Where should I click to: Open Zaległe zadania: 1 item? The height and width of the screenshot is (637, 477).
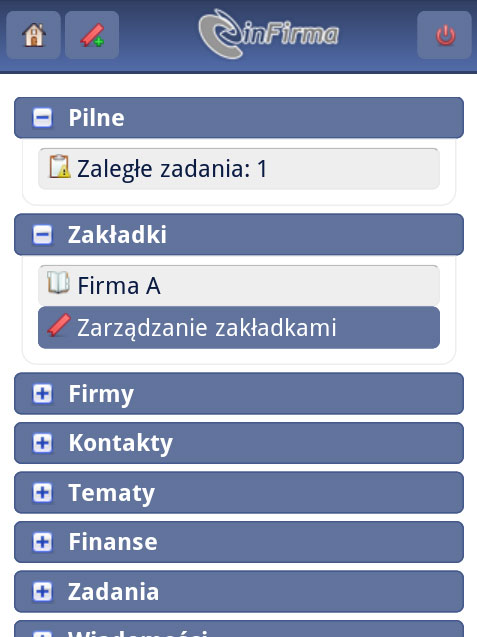pyautogui.click(x=239, y=169)
